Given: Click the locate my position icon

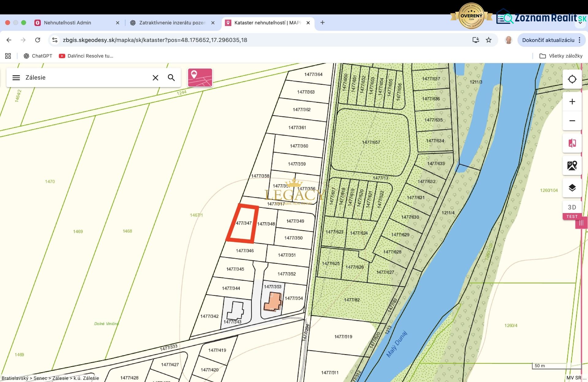Looking at the screenshot, I should click(x=572, y=79).
